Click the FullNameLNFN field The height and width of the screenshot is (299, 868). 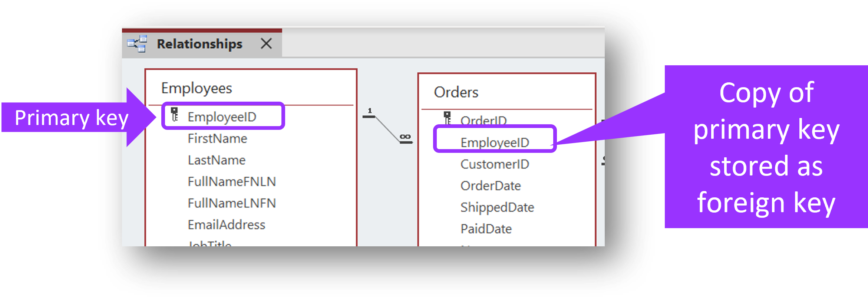click(x=232, y=203)
